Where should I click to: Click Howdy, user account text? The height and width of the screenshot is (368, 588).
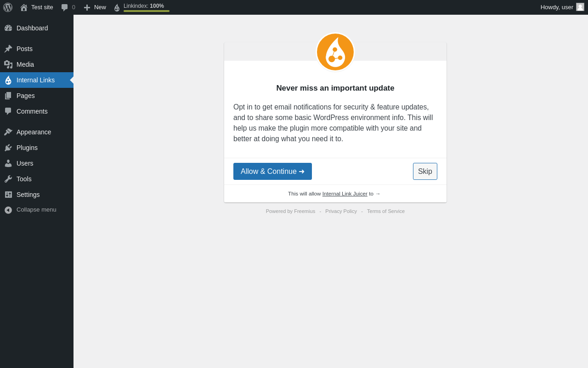[557, 7]
